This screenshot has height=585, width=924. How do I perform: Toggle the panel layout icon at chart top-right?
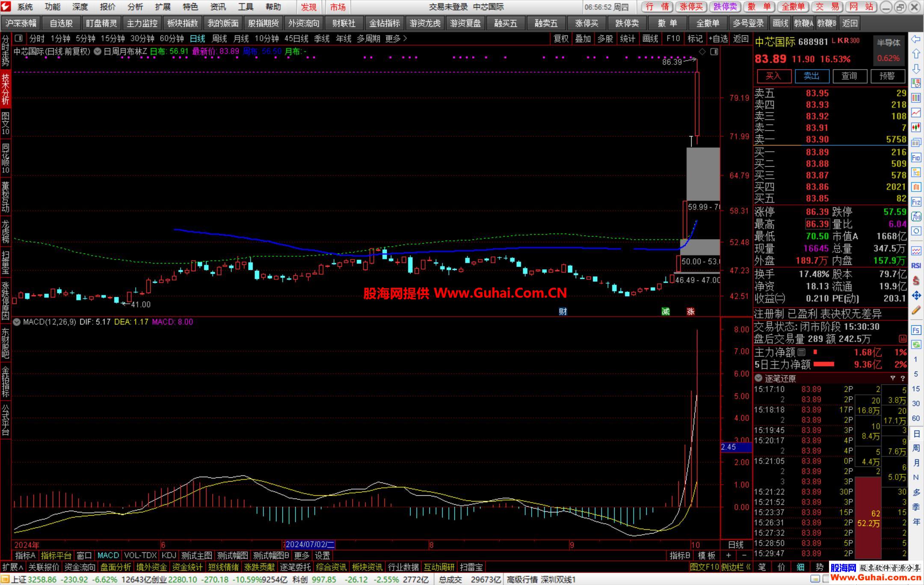tap(714, 52)
